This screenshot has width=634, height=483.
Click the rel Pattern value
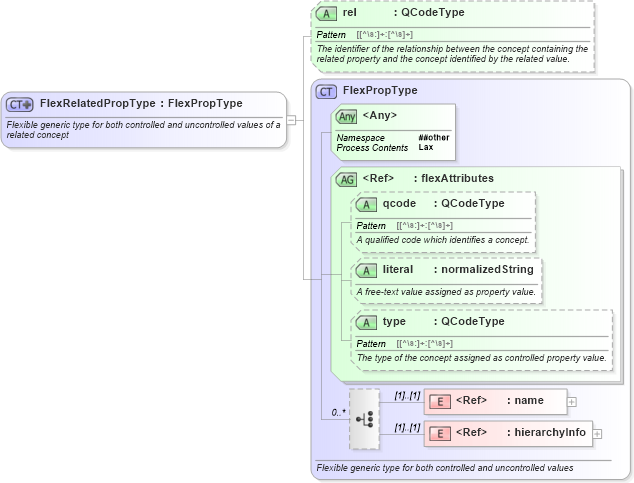pos(385,35)
